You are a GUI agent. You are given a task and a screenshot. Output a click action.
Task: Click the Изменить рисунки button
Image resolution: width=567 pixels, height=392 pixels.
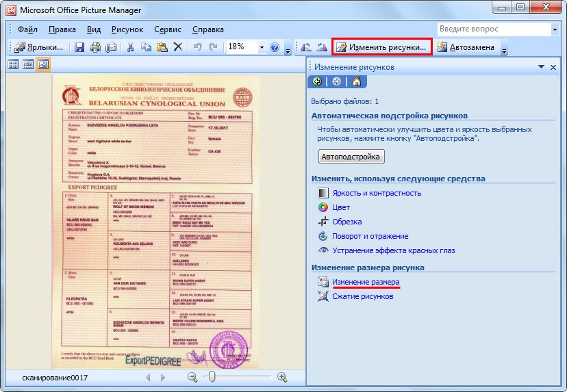(381, 47)
